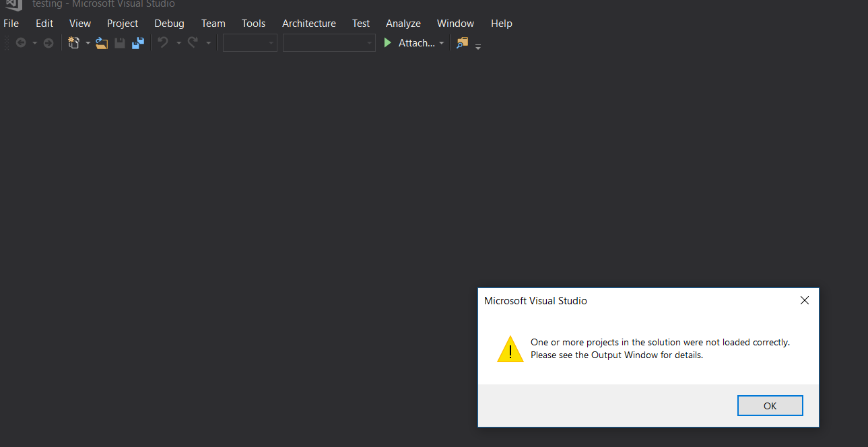Open the Solution Platforms combo box
The width and height of the screenshot is (868, 447).
click(329, 43)
